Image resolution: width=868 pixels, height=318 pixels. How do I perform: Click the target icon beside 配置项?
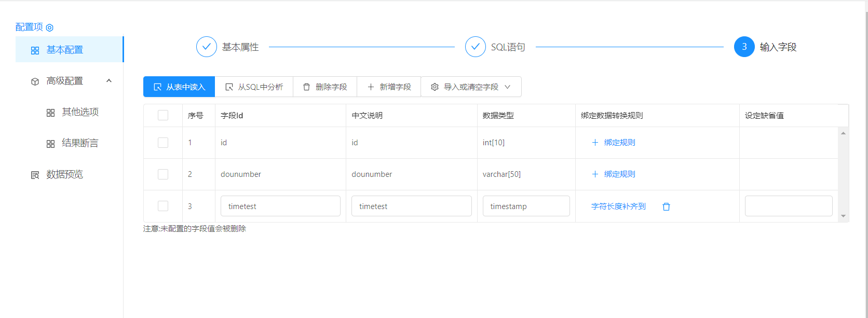(x=50, y=27)
